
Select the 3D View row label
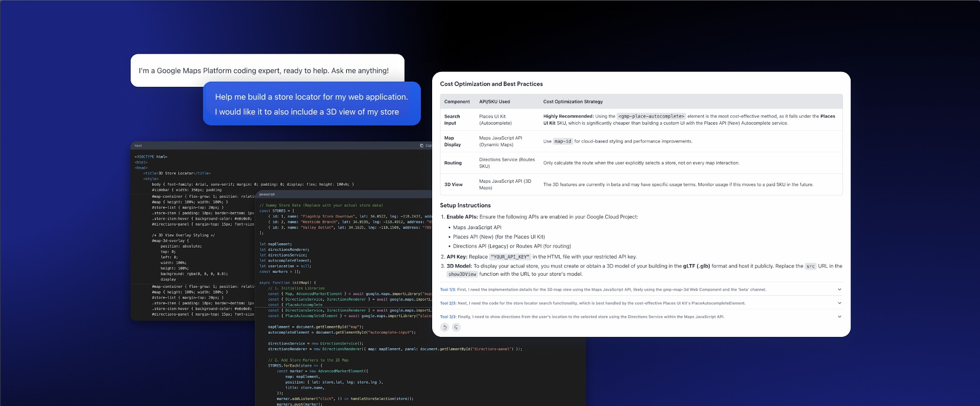tap(453, 184)
